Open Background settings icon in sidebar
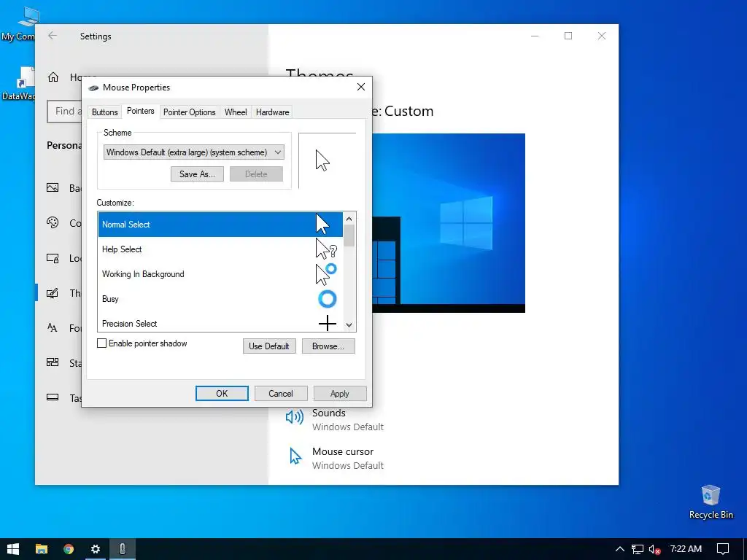 [53, 187]
